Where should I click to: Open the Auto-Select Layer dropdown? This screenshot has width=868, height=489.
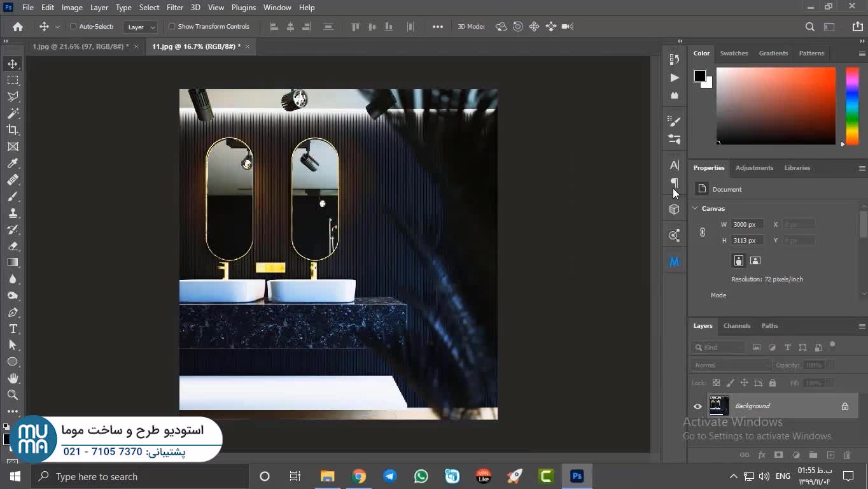coord(141,27)
